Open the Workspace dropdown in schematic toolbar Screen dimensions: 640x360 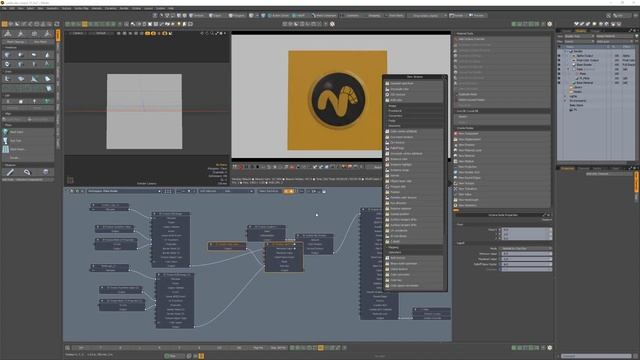point(124,191)
